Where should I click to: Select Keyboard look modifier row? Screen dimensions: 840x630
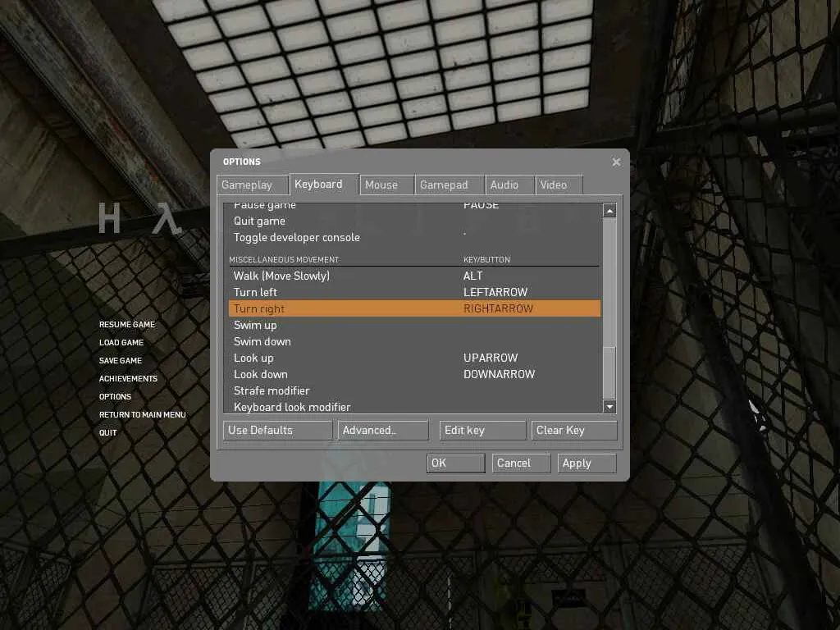point(414,407)
